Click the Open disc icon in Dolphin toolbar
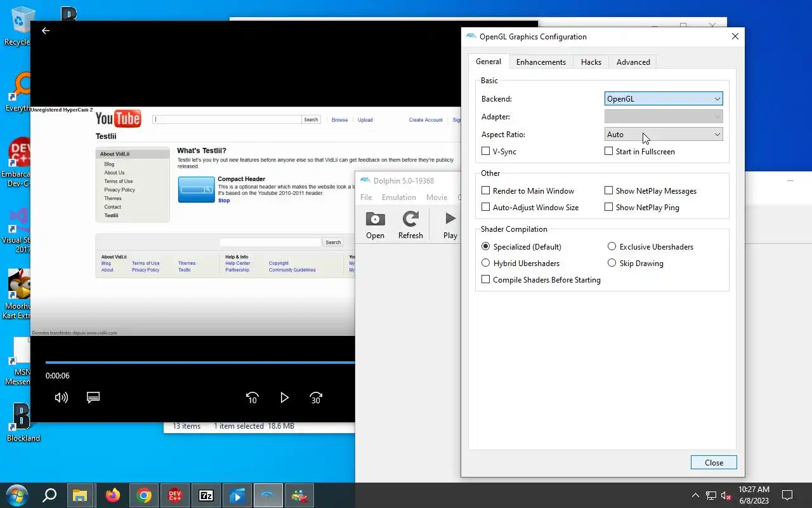Viewport: 812px width, 508px height. coord(375,220)
